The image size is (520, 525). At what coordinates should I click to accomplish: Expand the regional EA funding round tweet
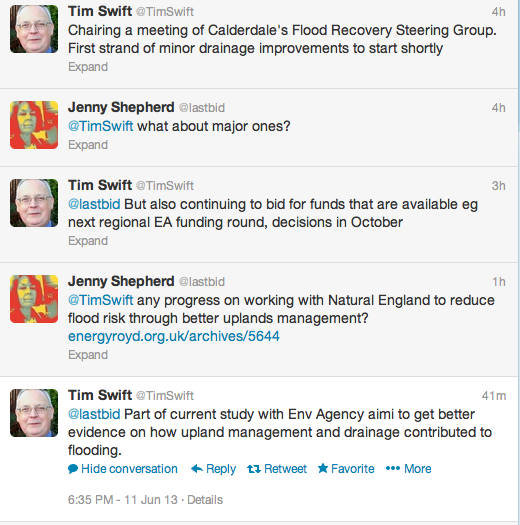coord(88,241)
